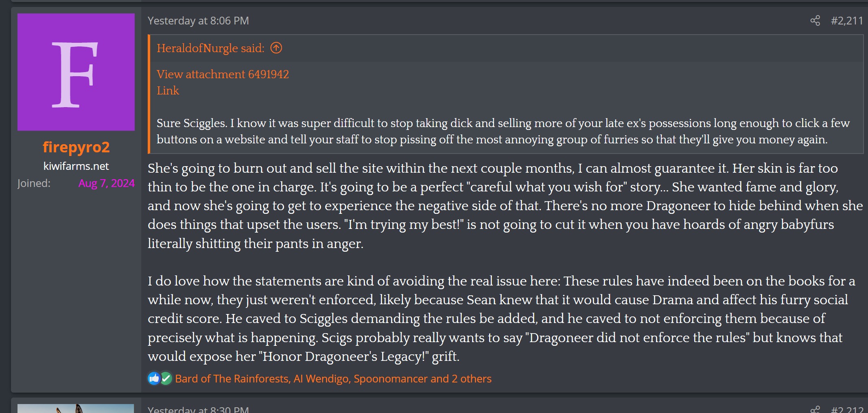This screenshot has height=413, width=868.
Task: Click the Link text in the quote
Action: 168,90
